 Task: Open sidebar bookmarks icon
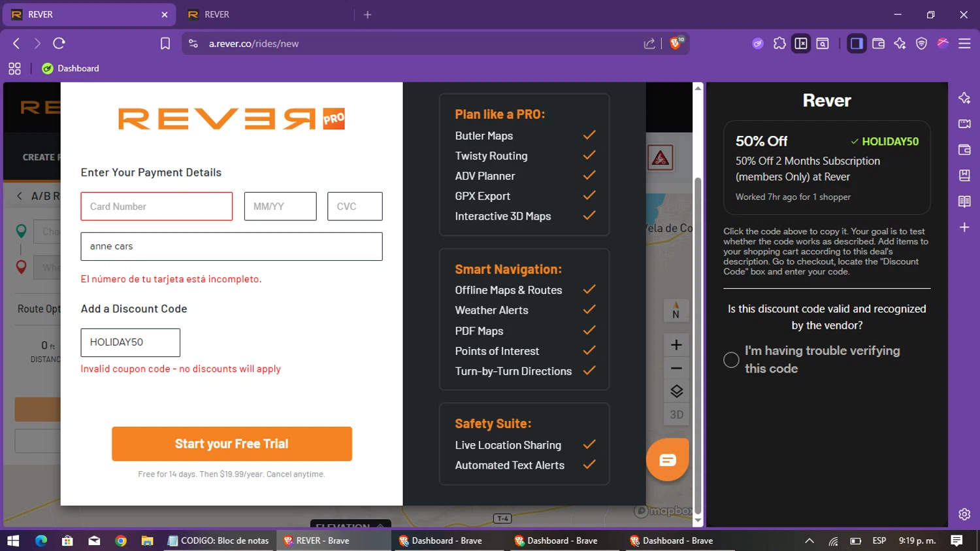pyautogui.click(x=964, y=175)
